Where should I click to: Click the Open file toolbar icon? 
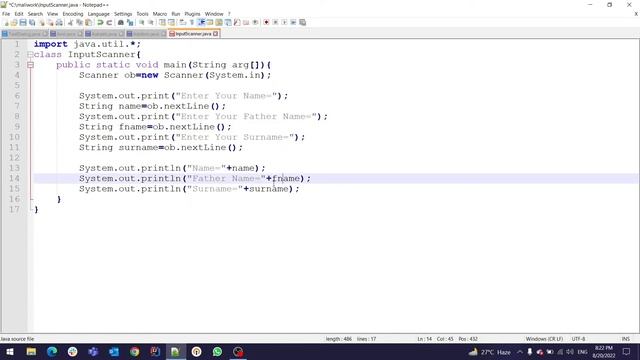[x=14, y=22]
